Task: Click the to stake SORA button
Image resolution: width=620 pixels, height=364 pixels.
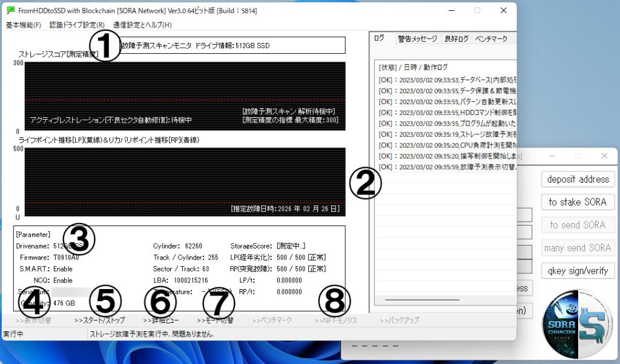Action: (578, 202)
